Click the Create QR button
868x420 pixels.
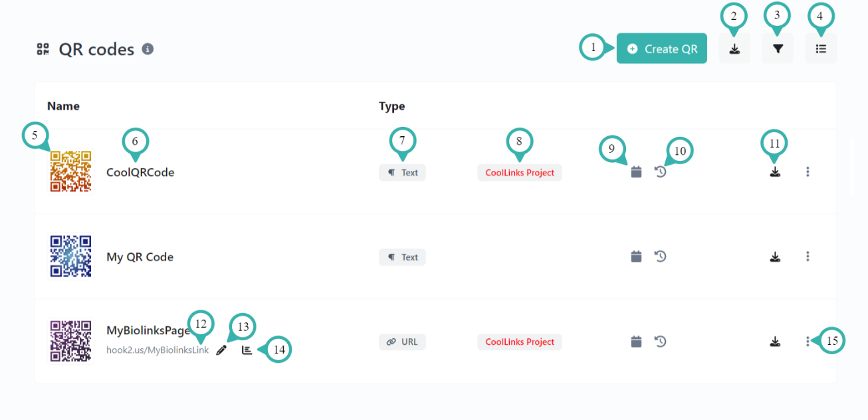coord(661,48)
